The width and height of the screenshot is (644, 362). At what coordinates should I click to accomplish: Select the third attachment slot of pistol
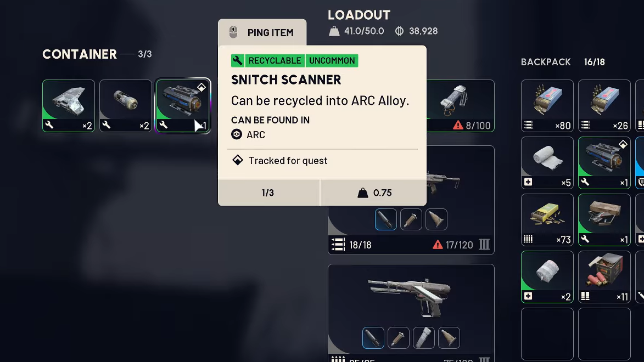click(423, 338)
